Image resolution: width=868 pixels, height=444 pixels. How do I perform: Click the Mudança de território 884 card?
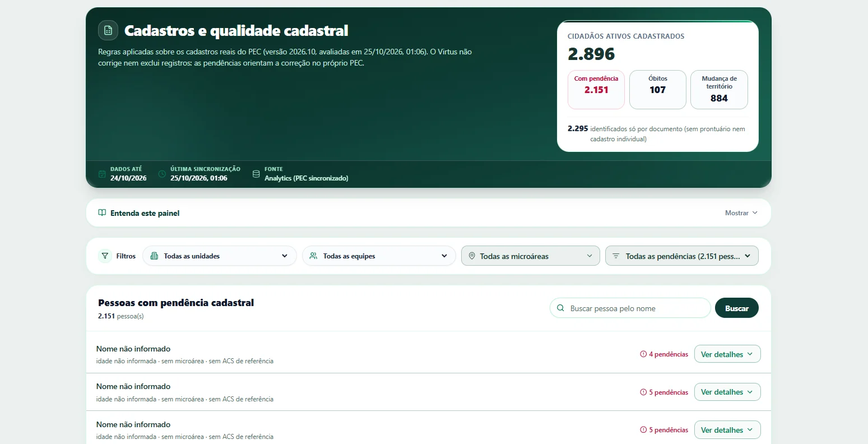[x=719, y=90]
